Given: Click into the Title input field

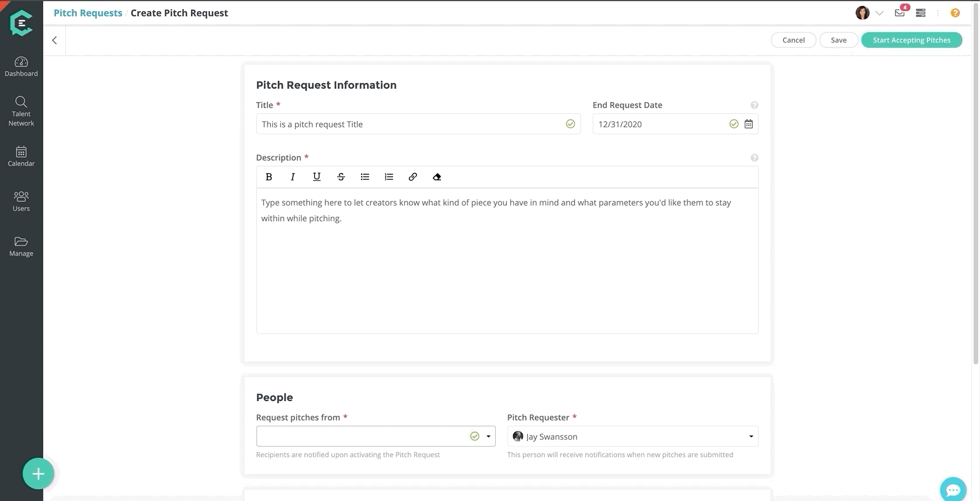Looking at the screenshot, I should [x=418, y=124].
